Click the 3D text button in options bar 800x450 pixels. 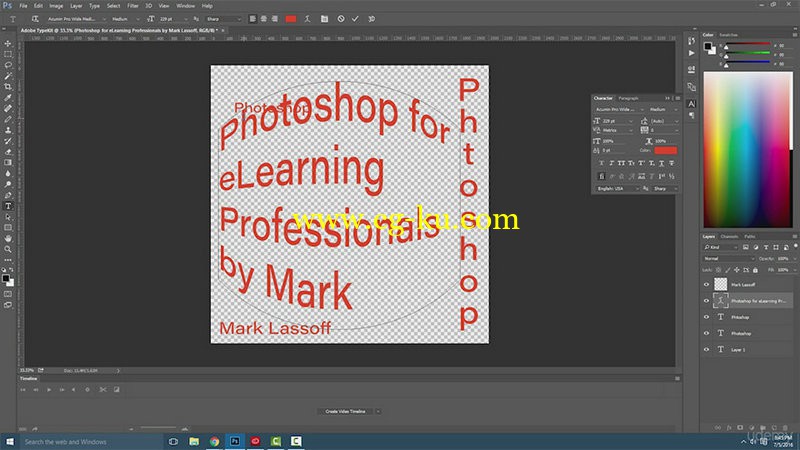pyautogui.click(x=371, y=19)
